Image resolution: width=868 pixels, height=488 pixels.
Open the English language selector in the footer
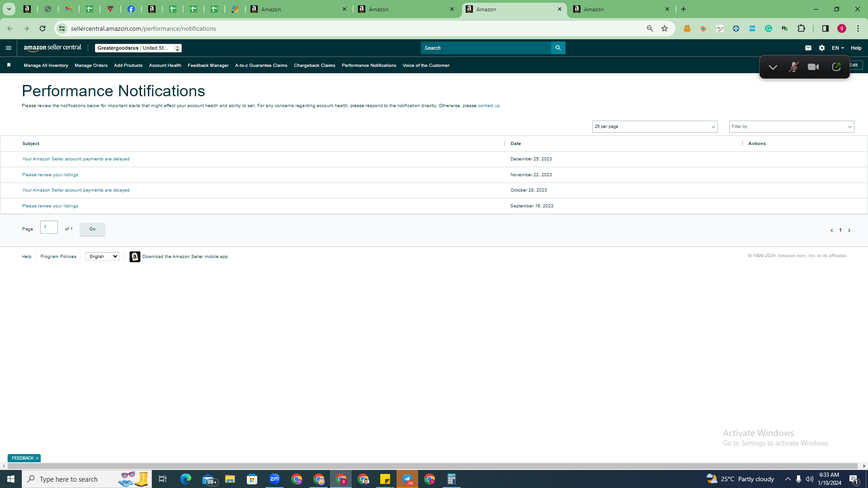click(103, 256)
